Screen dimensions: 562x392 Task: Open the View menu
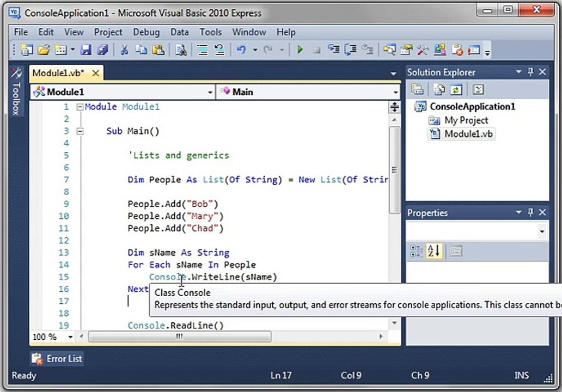[x=74, y=32]
